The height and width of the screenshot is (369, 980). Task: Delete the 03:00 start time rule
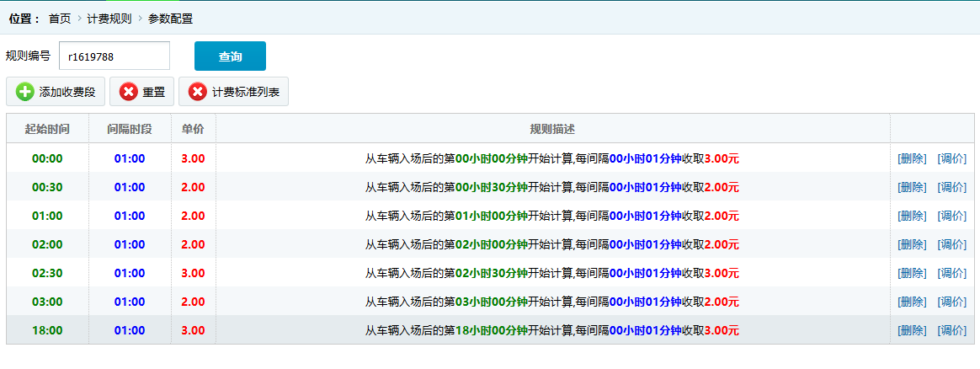[912, 302]
